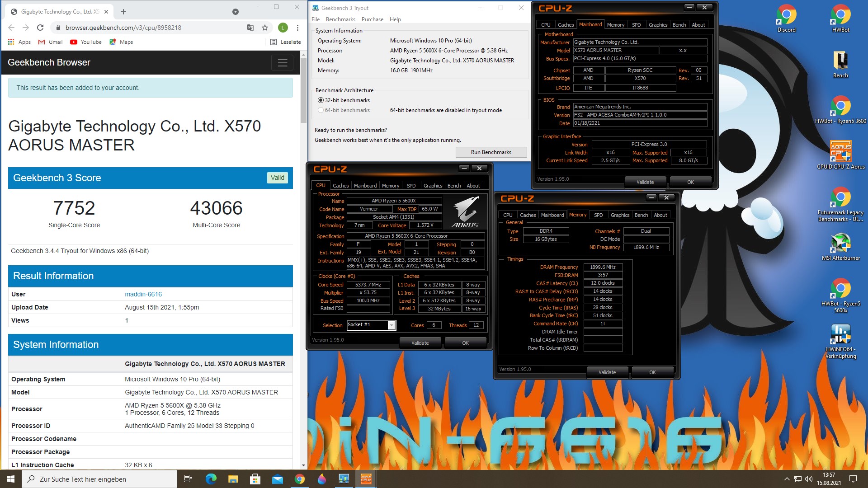Show hidden system tray icons
The image size is (868, 488).
pyautogui.click(x=787, y=479)
